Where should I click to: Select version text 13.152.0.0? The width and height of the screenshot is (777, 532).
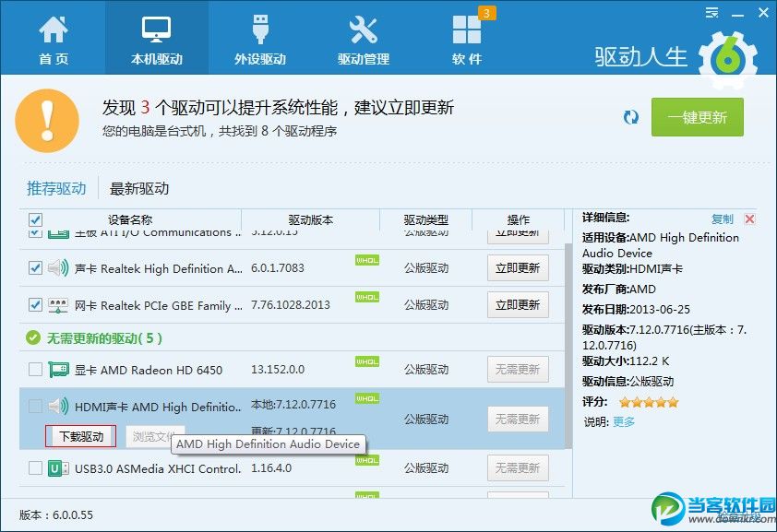click(x=278, y=369)
